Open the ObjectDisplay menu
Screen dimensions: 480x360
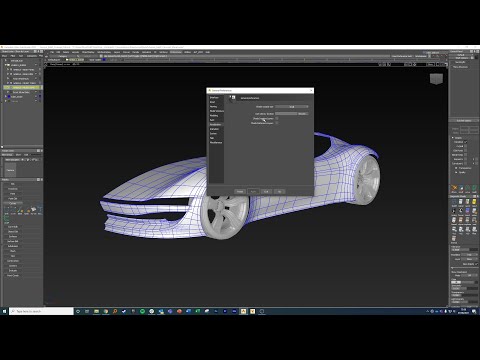(x=88, y=52)
